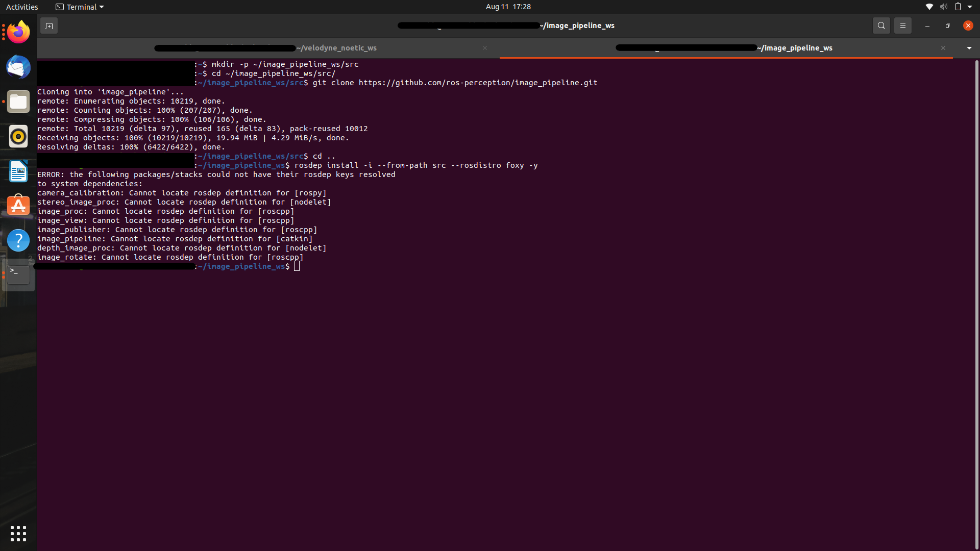The height and width of the screenshot is (551, 980).
Task: Open Help from the dock
Action: (18, 240)
